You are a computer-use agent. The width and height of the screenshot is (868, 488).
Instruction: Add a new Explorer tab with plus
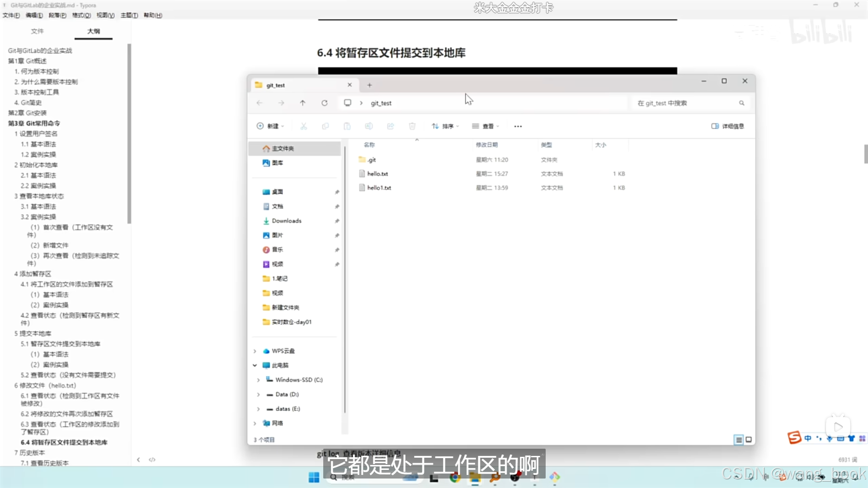pos(369,85)
